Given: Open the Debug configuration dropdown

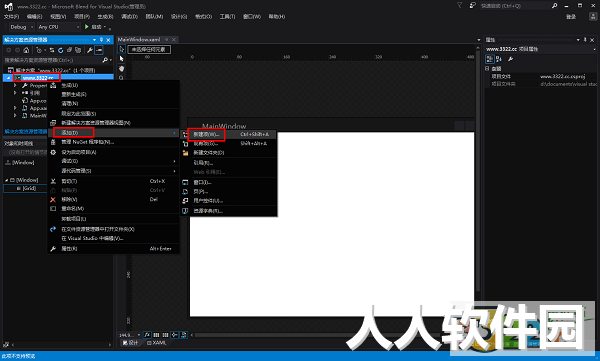Looking at the screenshot, I should pos(21,27).
